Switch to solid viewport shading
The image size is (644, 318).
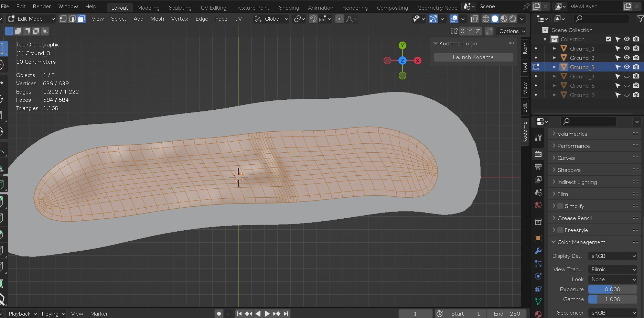(x=495, y=19)
